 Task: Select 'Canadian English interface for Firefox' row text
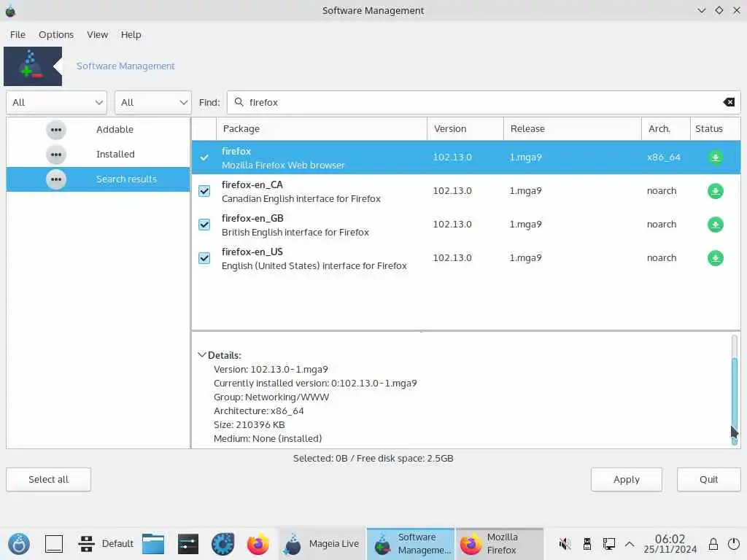pyautogui.click(x=301, y=199)
